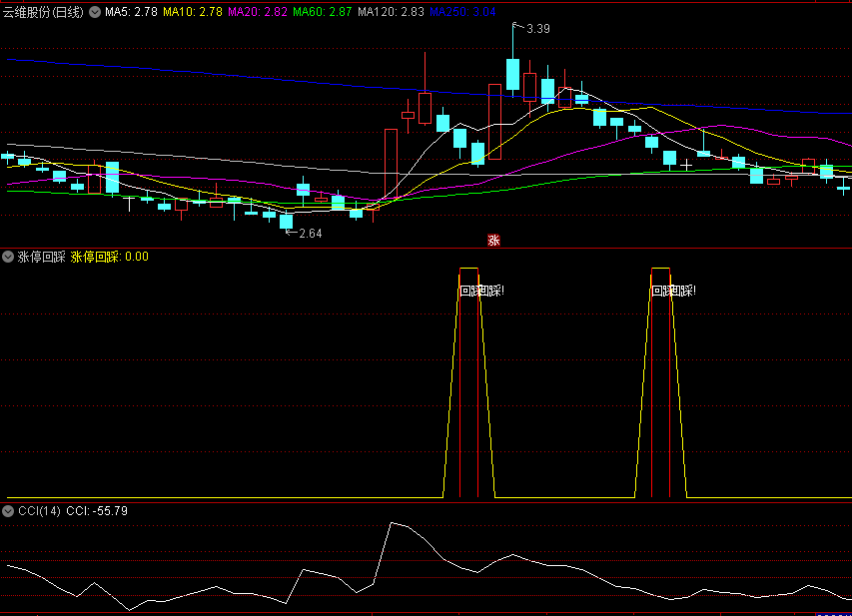Open the 涨停回踩 panel dropdown arrow

(8, 257)
